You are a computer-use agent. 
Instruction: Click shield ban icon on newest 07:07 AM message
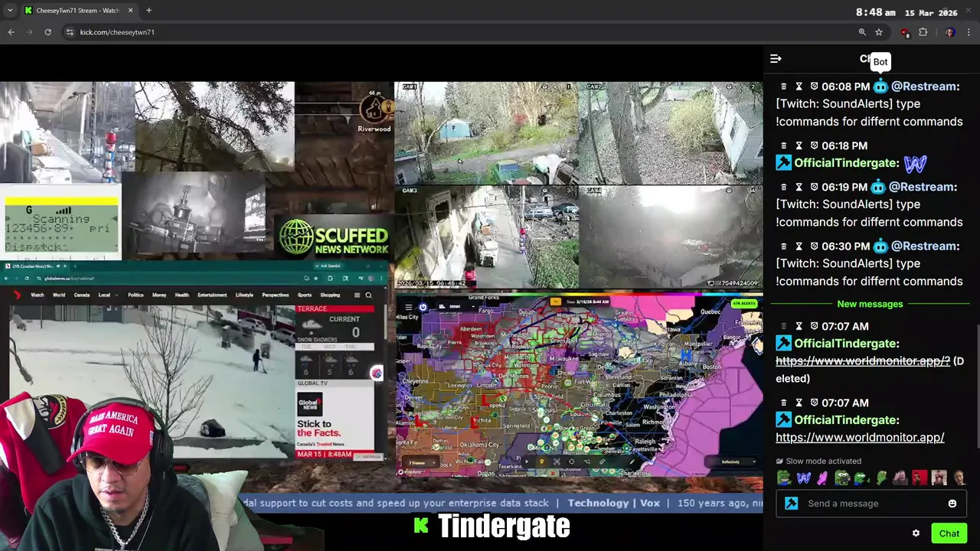(x=814, y=403)
